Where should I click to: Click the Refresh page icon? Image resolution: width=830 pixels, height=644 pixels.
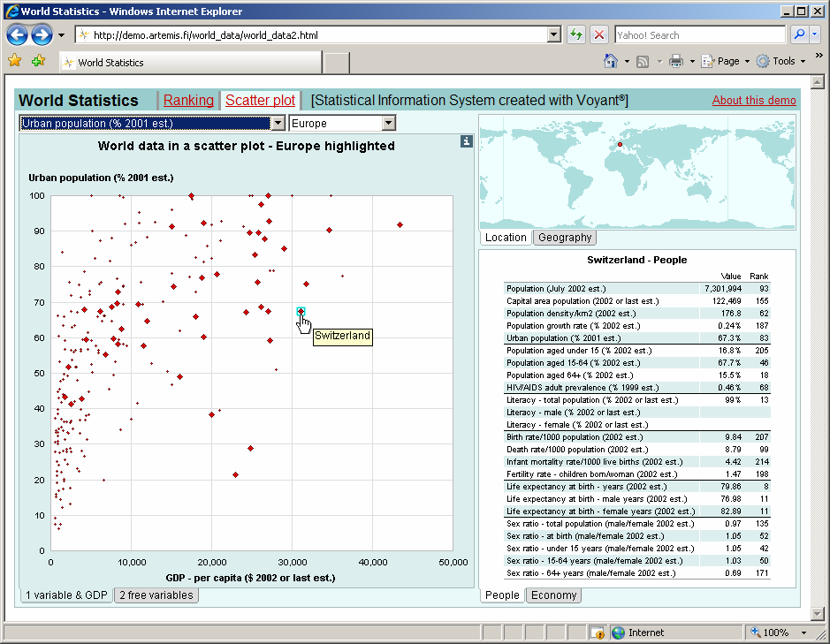(x=576, y=35)
